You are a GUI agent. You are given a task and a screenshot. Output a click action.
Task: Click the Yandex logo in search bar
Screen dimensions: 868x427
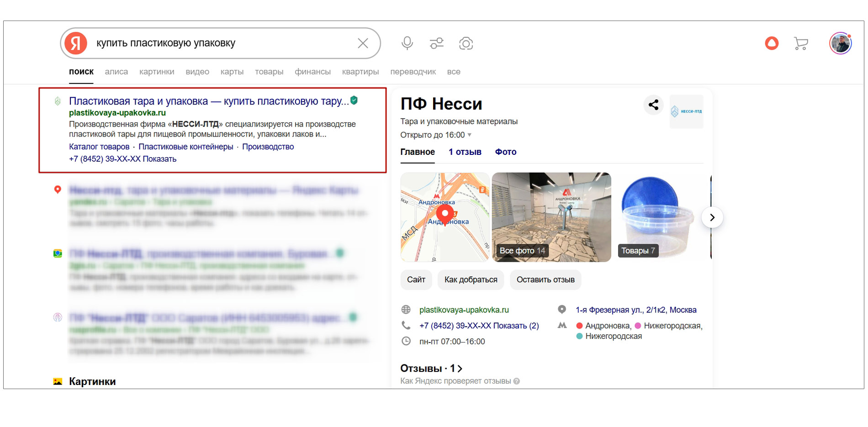pyautogui.click(x=76, y=43)
